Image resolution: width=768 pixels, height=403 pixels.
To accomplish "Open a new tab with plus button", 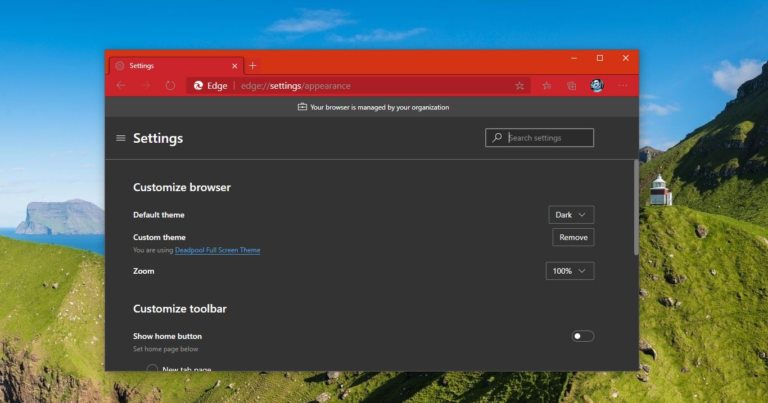I will click(x=253, y=66).
